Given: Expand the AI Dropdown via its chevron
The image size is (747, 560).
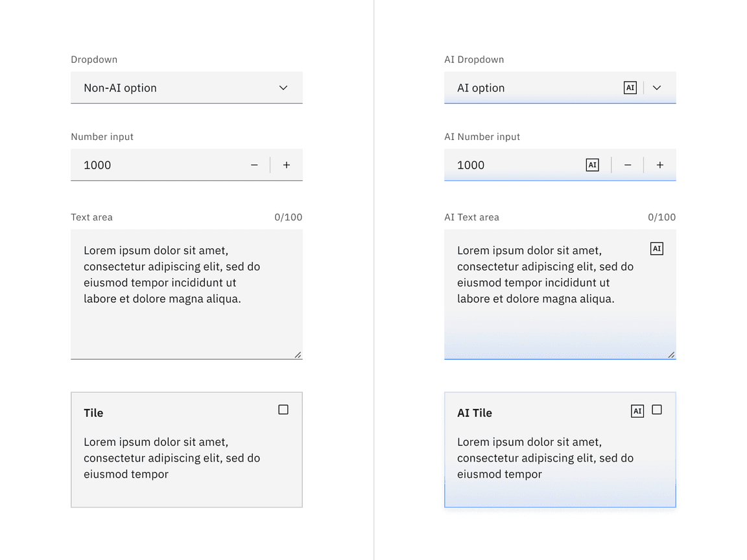Looking at the screenshot, I should coord(657,87).
